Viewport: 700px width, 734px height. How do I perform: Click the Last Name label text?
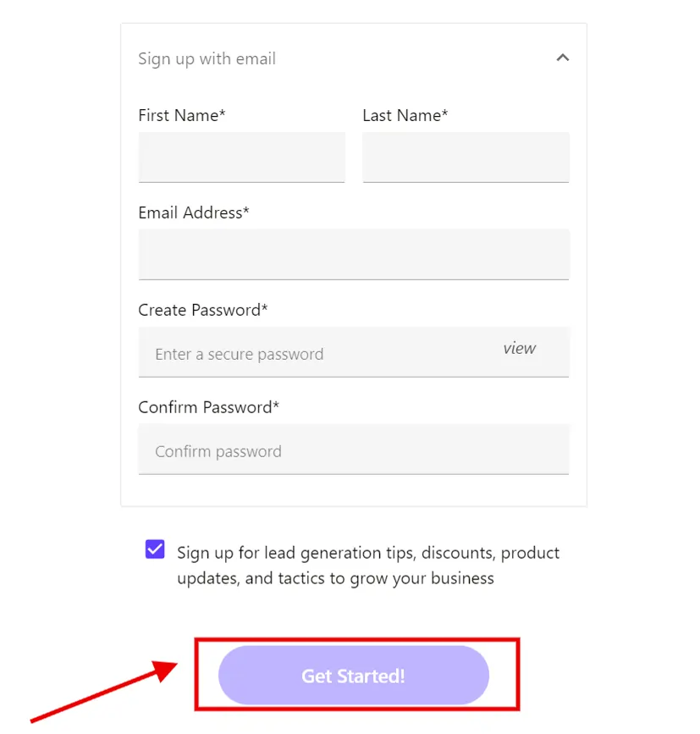405,115
